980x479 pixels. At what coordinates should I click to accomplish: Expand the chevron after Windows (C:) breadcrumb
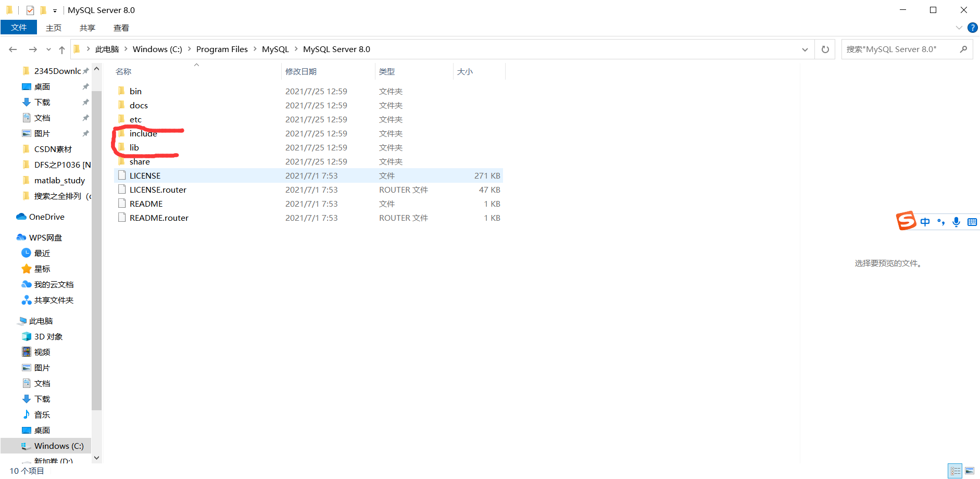[x=190, y=49]
